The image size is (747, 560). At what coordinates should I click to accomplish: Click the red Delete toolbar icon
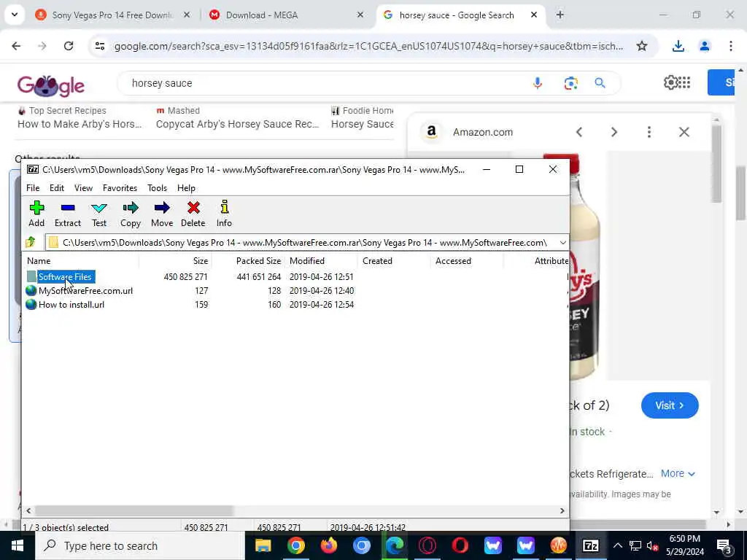[x=193, y=214]
